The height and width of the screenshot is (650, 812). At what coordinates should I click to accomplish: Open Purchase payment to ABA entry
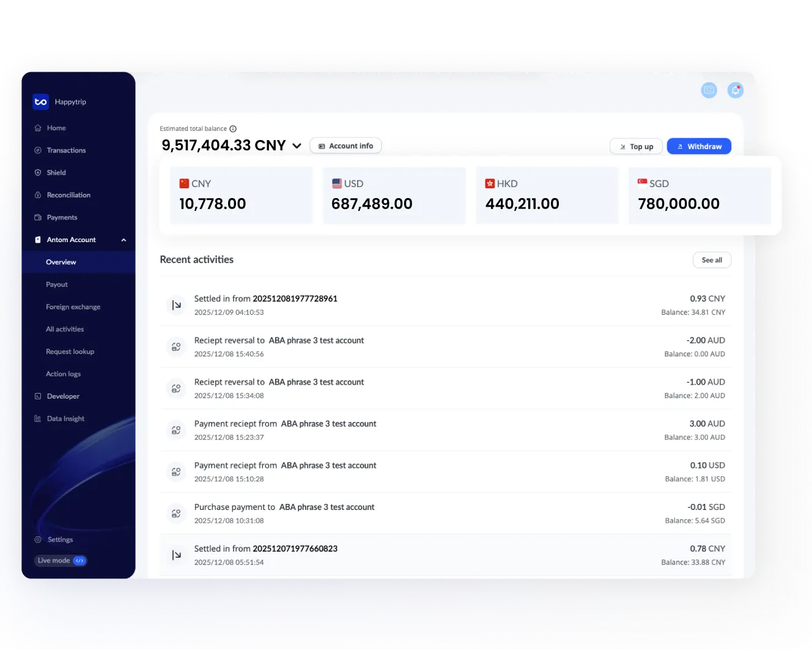[445, 514]
